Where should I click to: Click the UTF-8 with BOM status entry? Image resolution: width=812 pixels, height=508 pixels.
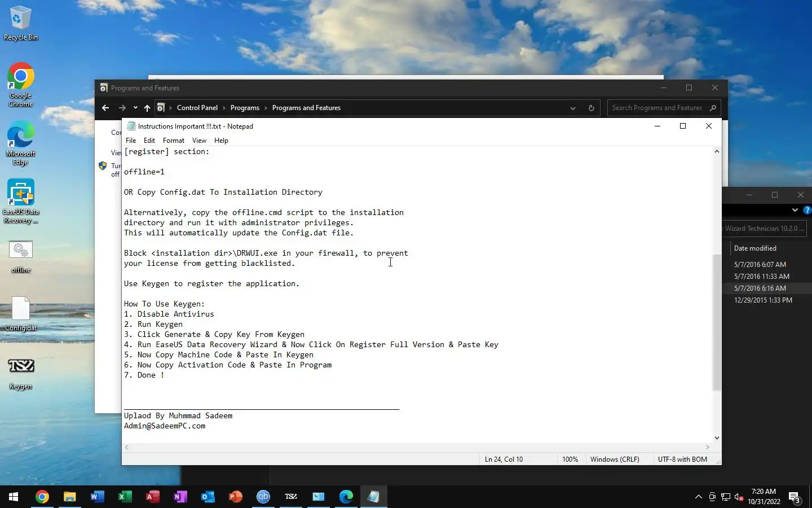coord(682,459)
